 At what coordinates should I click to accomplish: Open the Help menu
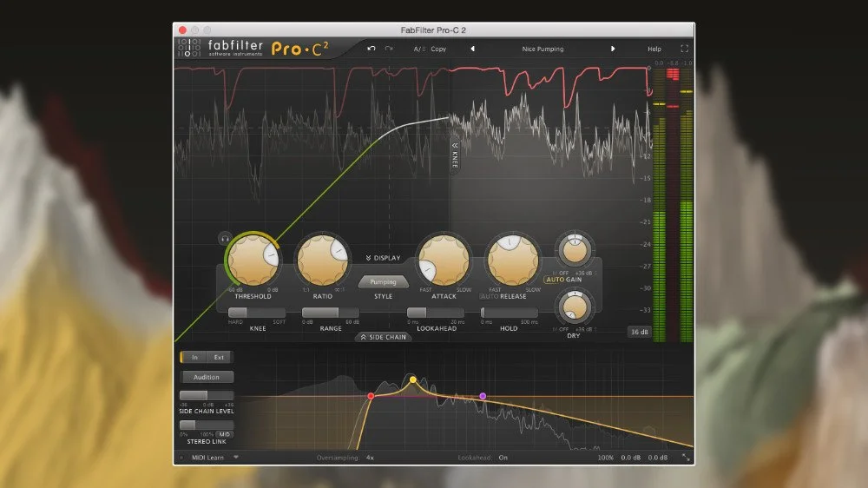coord(654,49)
